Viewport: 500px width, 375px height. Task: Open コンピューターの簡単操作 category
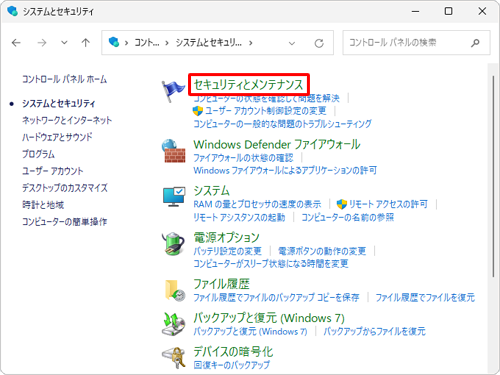[x=64, y=222]
